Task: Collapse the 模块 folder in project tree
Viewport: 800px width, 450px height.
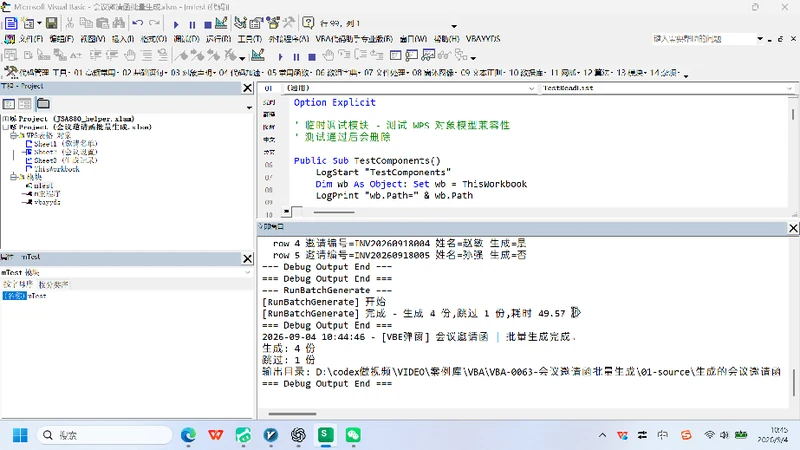Action: coord(13,177)
